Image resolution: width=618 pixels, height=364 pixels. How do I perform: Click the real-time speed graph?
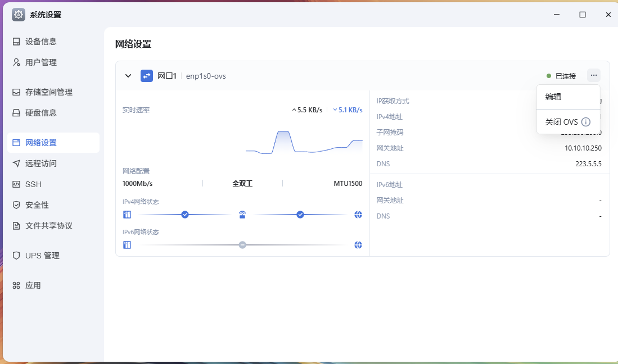pos(304,142)
